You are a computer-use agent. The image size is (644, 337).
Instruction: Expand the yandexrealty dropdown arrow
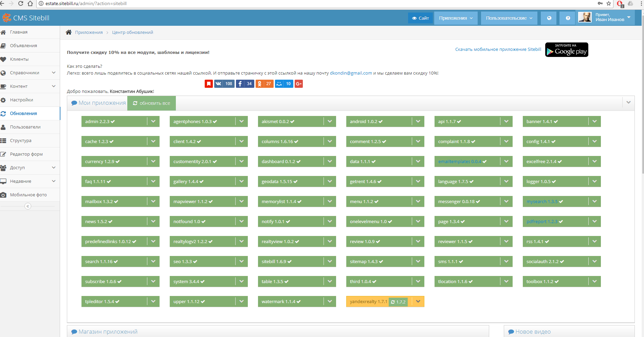[x=418, y=301]
